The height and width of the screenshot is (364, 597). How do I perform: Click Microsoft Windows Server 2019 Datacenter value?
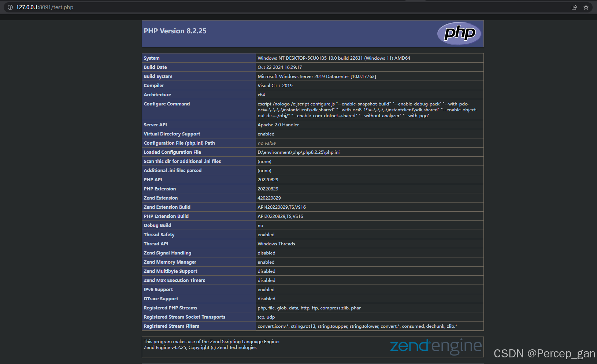click(317, 77)
